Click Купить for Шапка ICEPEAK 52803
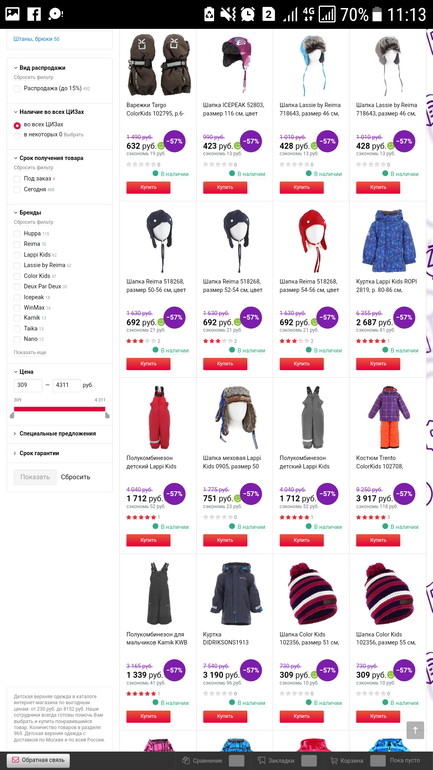 225,188
